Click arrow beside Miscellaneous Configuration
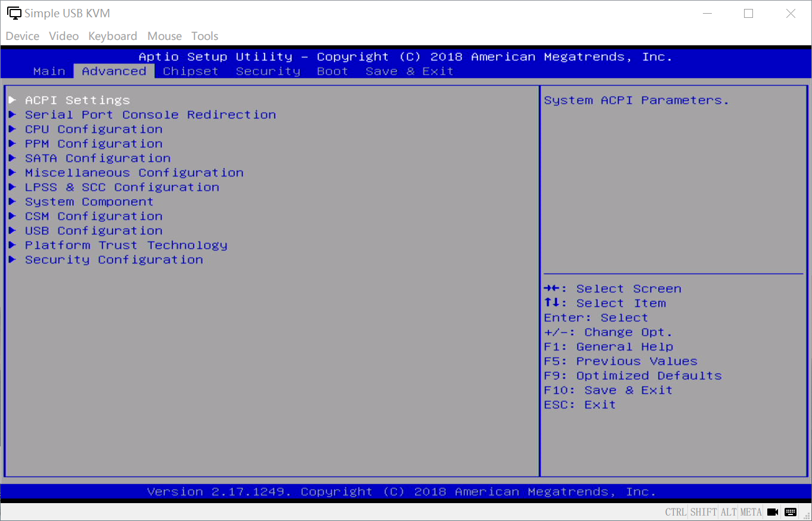This screenshot has height=521, width=812. coord(12,172)
